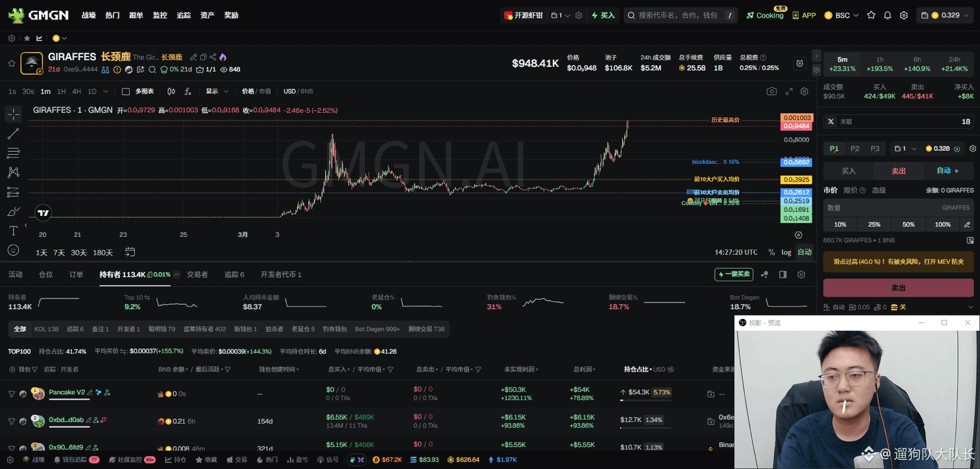
Task: Open the 显示 display dropdown
Action: coord(217,91)
